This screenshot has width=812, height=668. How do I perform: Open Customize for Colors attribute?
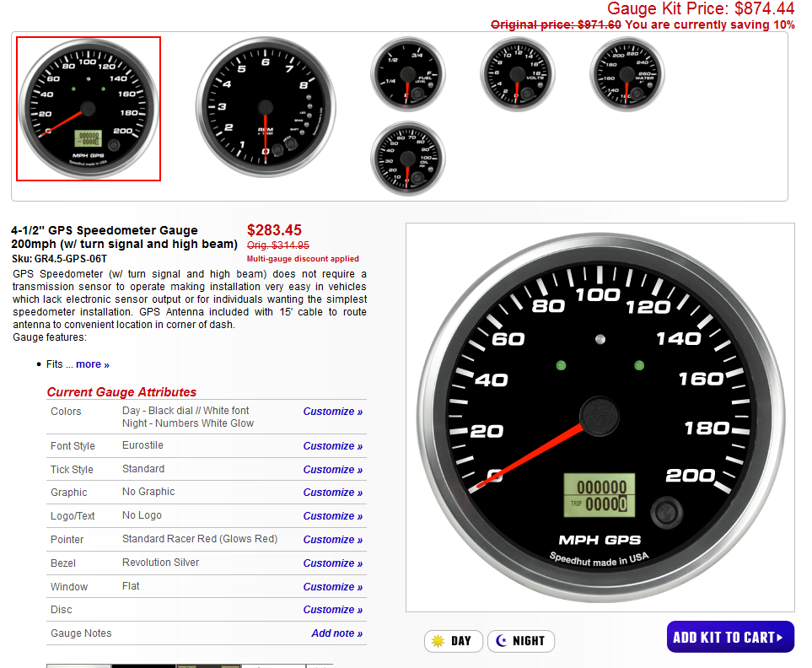332,412
